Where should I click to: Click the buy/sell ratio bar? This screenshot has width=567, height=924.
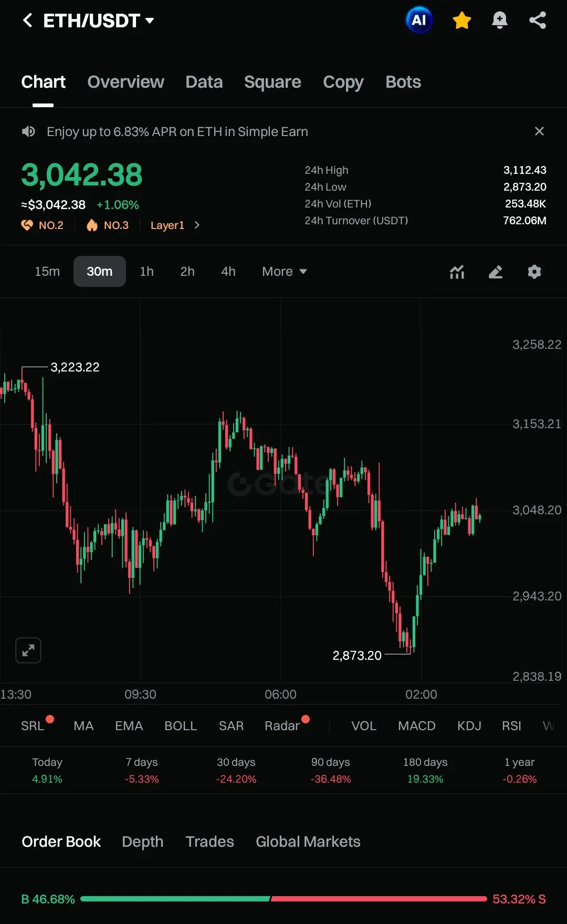tap(283, 899)
